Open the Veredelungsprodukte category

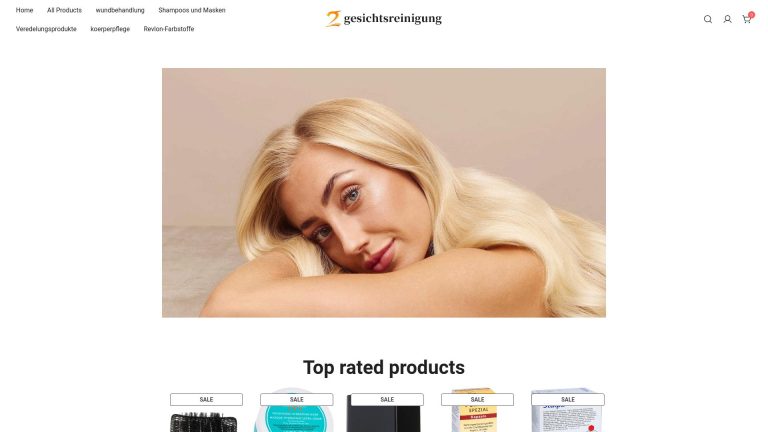pyautogui.click(x=46, y=29)
